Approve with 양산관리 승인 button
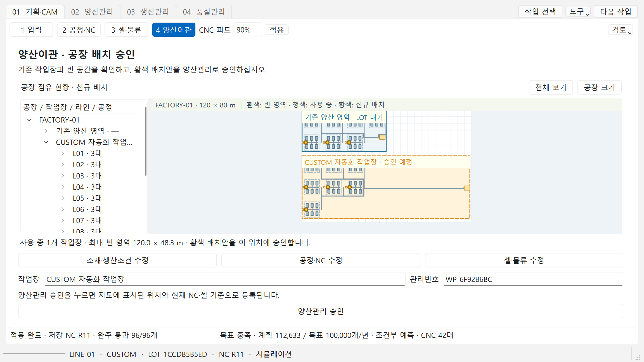This screenshot has width=644, height=362. tap(321, 311)
